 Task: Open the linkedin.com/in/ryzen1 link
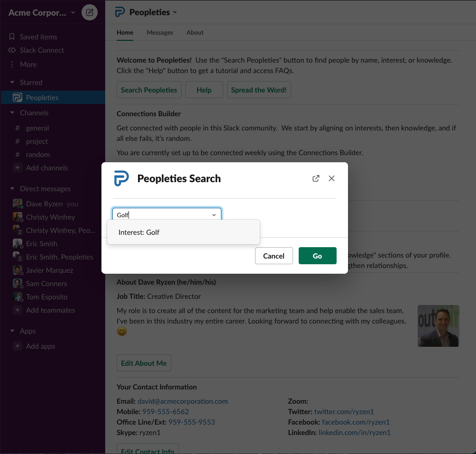(x=355, y=432)
